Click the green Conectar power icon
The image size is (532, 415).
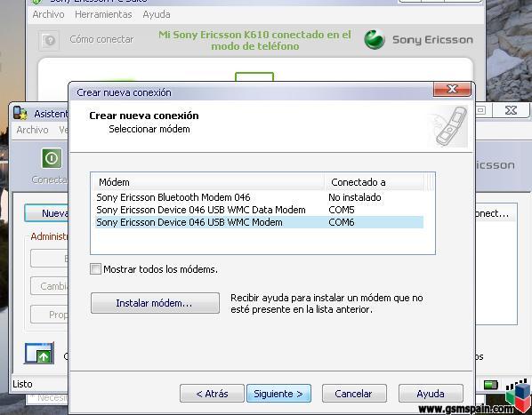click(52, 158)
